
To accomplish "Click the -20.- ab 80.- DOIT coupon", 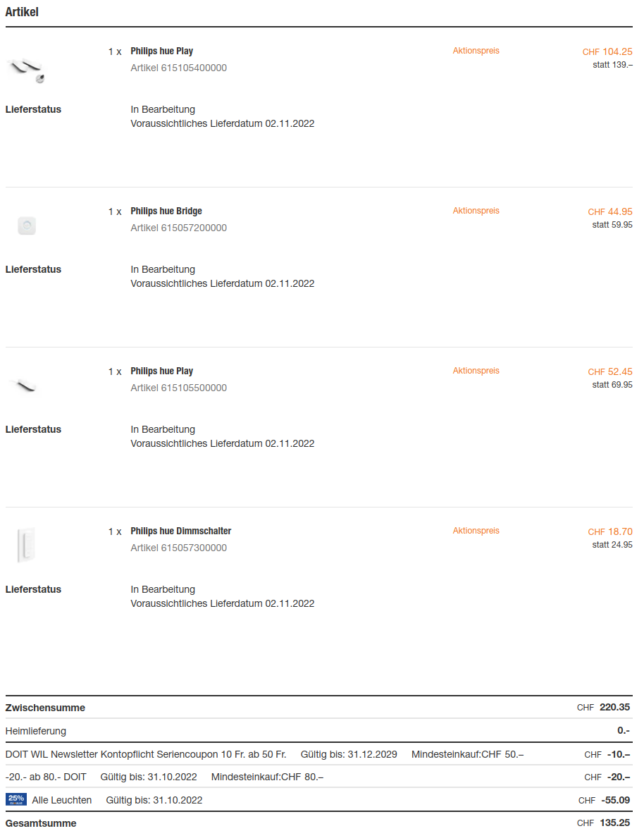I will (x=46, y=777).
